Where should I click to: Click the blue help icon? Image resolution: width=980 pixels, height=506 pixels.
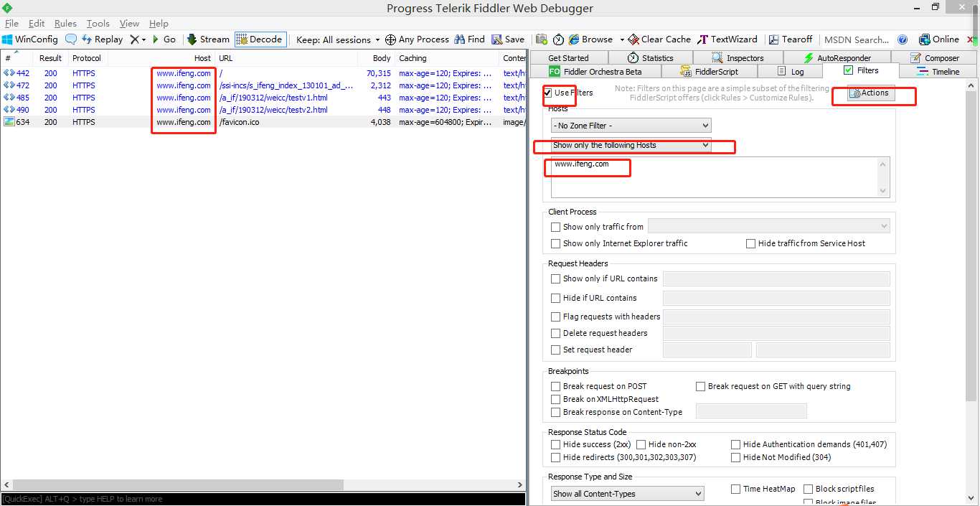[903, 39]
